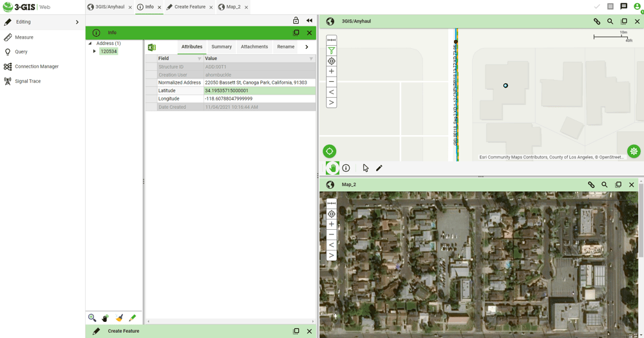
Task: Toggle the green filter in 3GIS/Anyhaul map
Action: point(332,50)
